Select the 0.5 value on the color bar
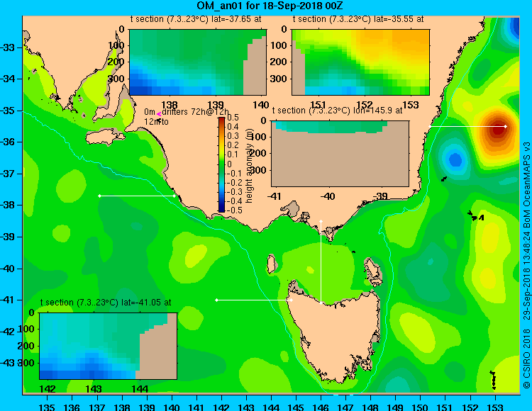 pos(233,118)
